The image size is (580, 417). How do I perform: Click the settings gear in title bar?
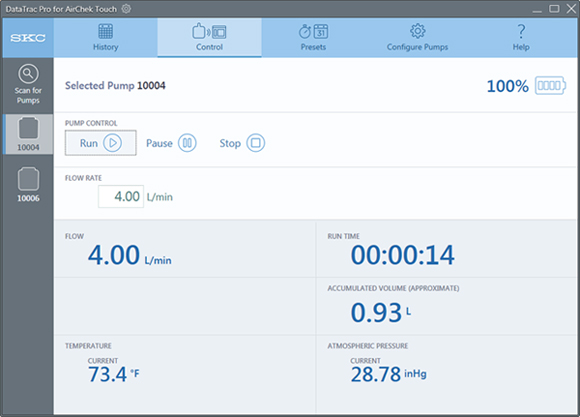tap(127, 9)
